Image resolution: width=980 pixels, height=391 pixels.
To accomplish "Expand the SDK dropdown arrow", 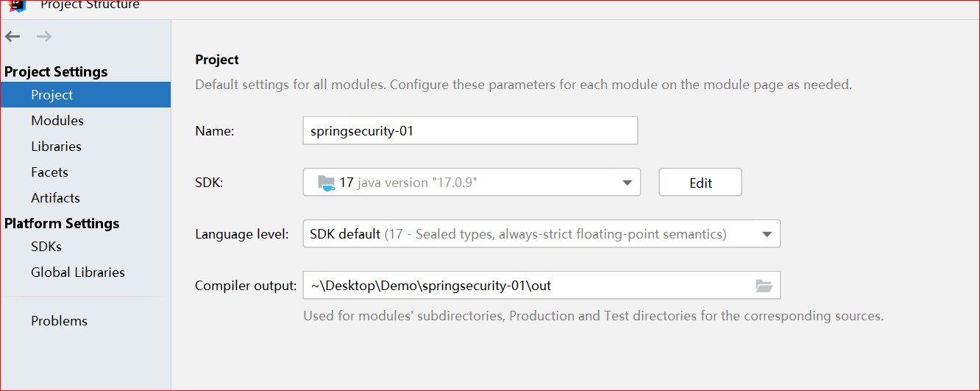I will click(627, 183).
